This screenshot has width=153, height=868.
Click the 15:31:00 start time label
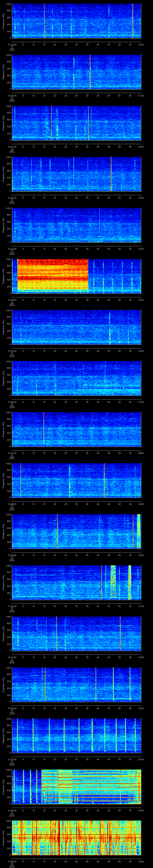(x=12, y=657)
